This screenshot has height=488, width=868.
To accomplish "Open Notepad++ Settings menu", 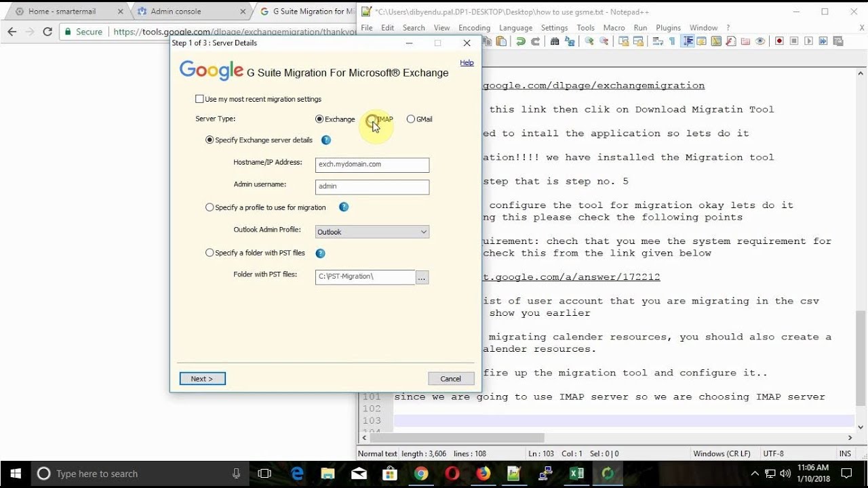I will 554,28.
